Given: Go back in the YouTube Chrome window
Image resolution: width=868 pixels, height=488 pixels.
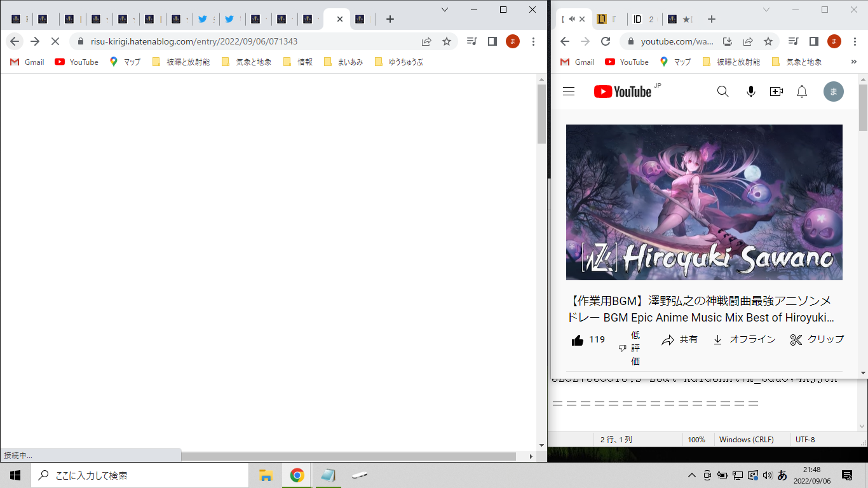Looking at the screenshot, I should pyautogui.click(x=565, y=41).
